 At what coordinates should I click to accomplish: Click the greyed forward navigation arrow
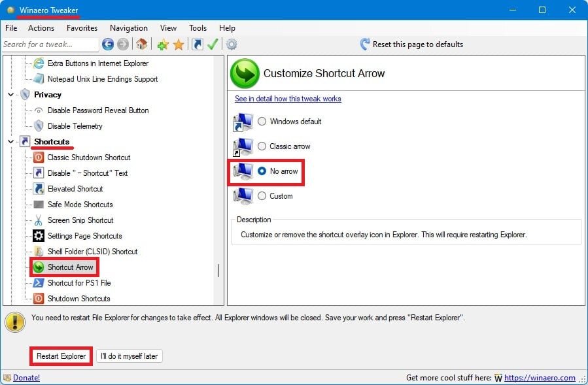pos(122,44)
